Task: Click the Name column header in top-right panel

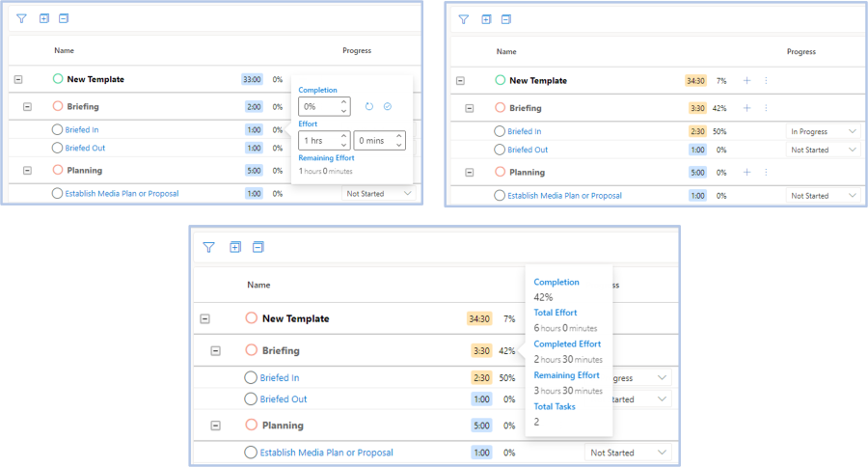Action: click(x=506, y=52)
